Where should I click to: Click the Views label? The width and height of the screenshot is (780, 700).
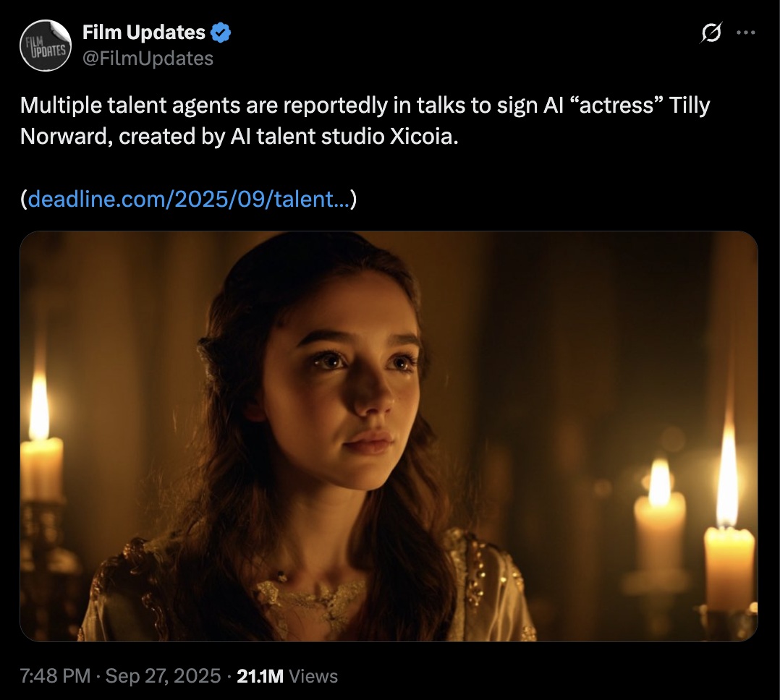[x=313, y=676]
